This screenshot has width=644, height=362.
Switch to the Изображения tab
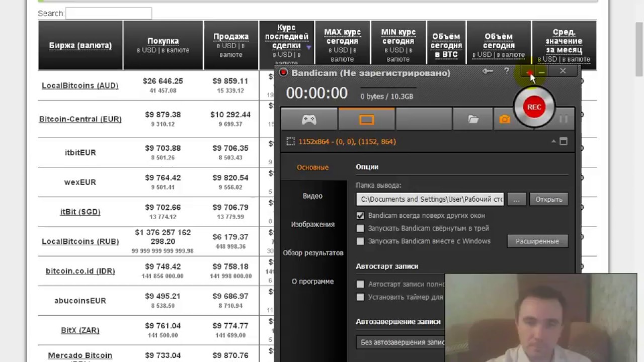coord(313,224)
